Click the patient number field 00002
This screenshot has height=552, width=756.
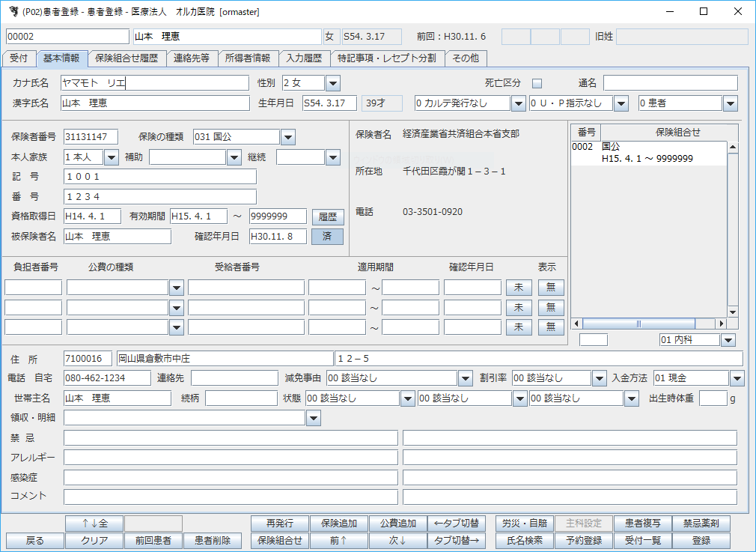68,37
